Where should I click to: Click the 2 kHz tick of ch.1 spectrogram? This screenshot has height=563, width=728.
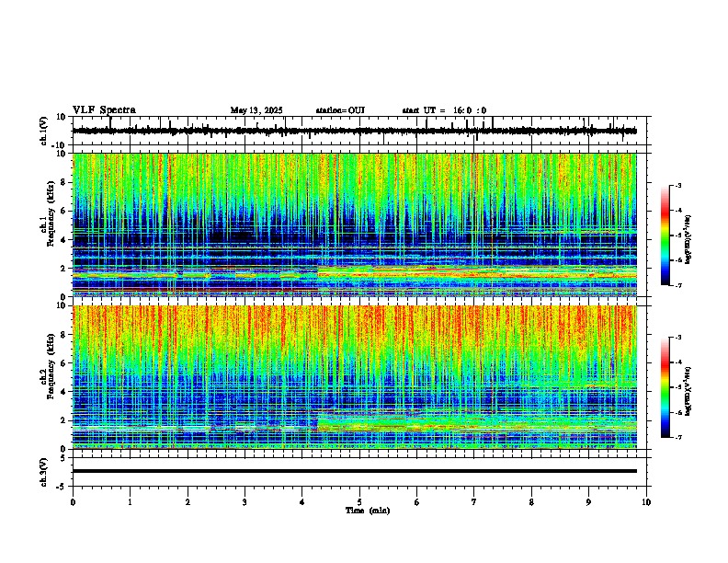[x=64, y=269]
